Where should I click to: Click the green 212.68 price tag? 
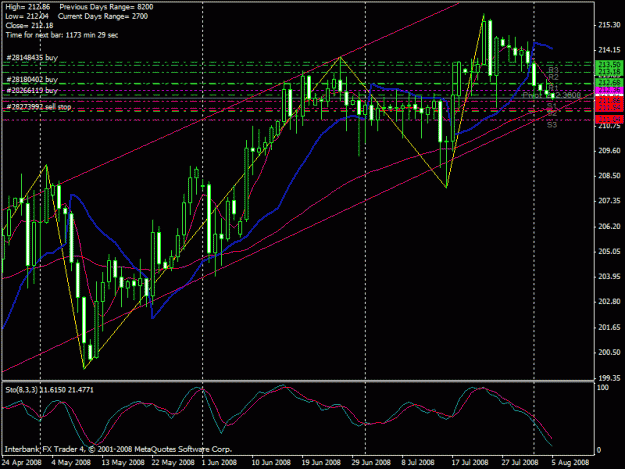point(609,82)
